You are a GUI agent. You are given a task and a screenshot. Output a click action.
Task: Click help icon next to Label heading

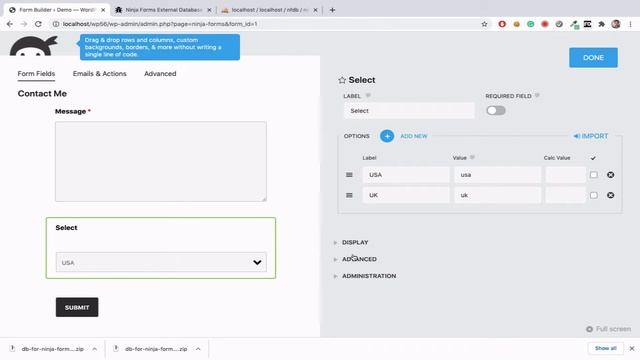(x=368, y=96)
